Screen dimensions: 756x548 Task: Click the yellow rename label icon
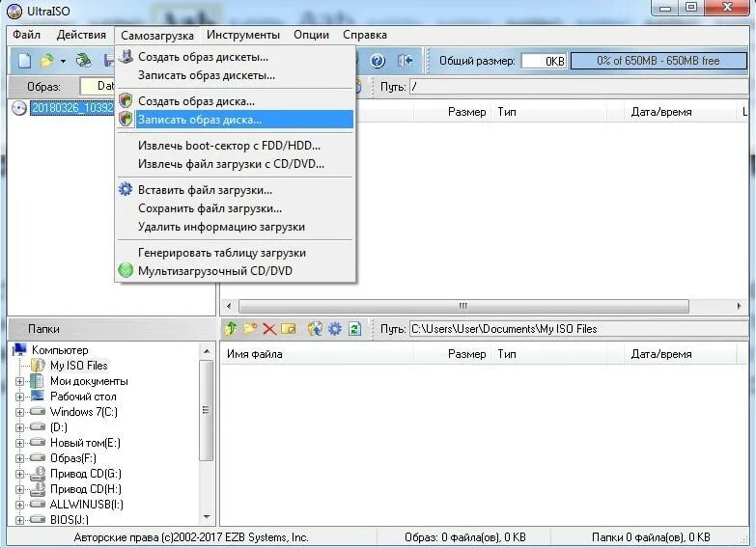289,329
